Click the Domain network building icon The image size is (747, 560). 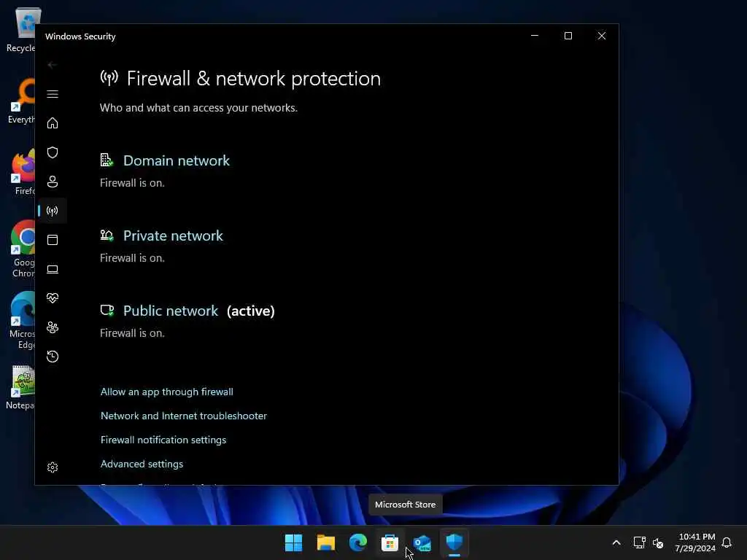tap(107, 160)
